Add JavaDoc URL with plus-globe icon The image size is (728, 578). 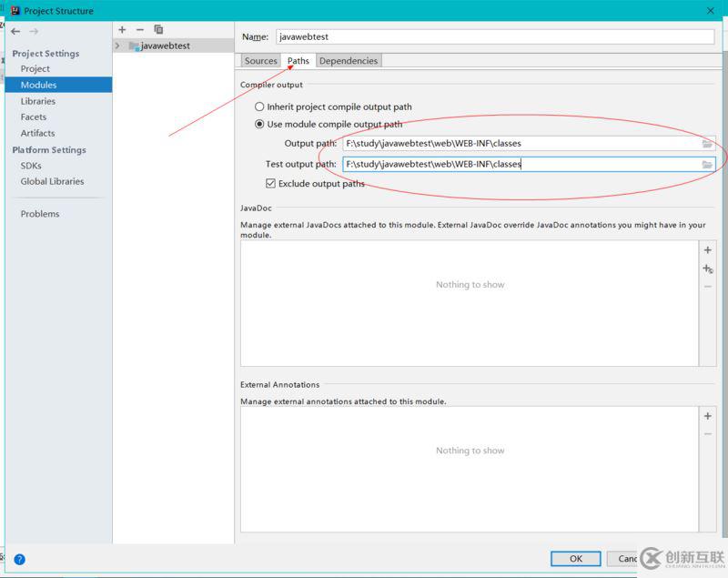pos(708,269)
